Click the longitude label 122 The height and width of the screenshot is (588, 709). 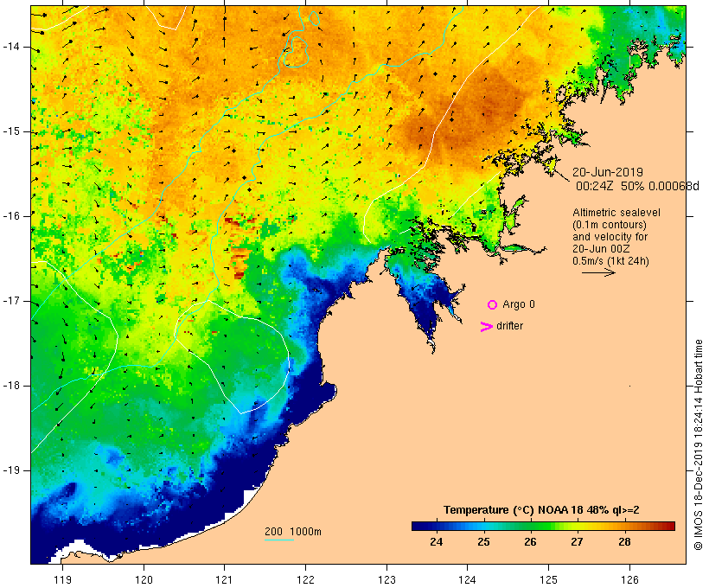click(306, 580)
